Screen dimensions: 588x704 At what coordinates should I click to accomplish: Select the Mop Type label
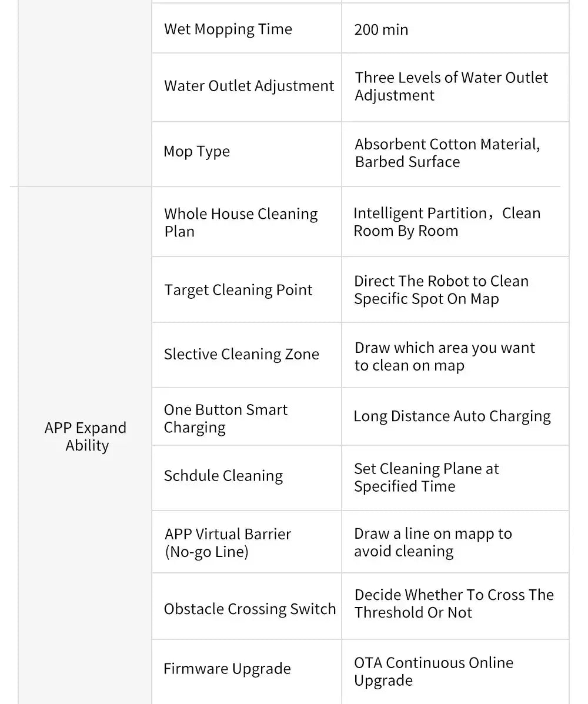196,152
